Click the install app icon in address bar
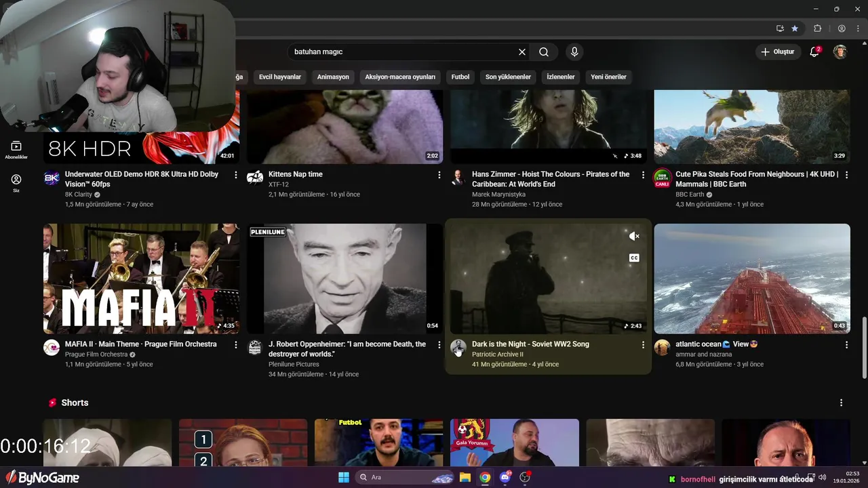Viewport: 868px width, 488px height. [x=781, y=28]
